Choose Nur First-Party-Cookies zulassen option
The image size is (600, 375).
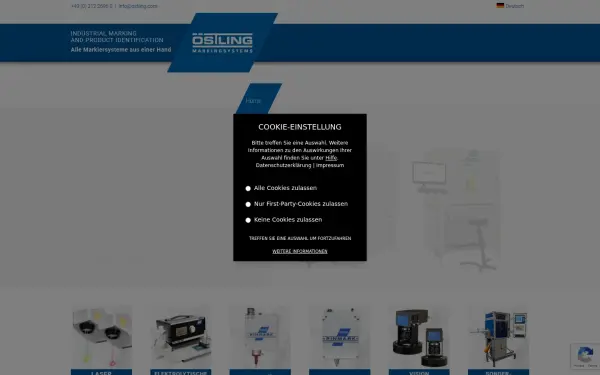[x=248, y=204]
